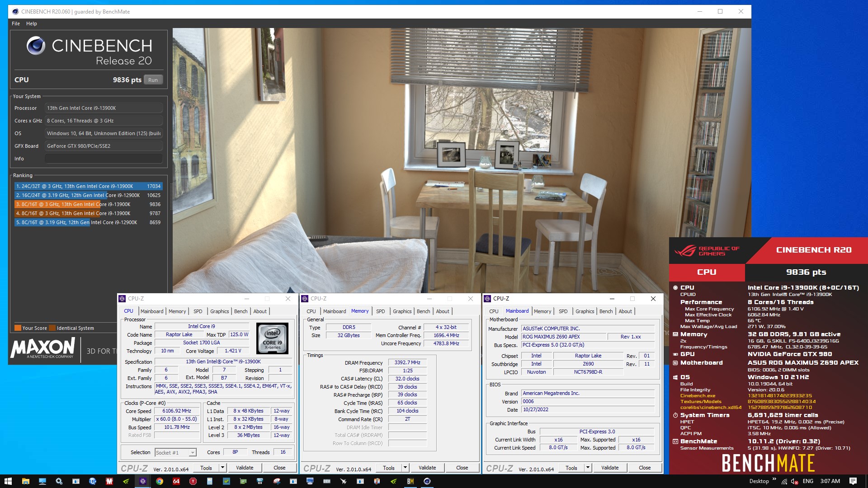Click the 3:07 AM taskbar clock
This screenshot has height=488, width=868.
(x=830, y=481)
